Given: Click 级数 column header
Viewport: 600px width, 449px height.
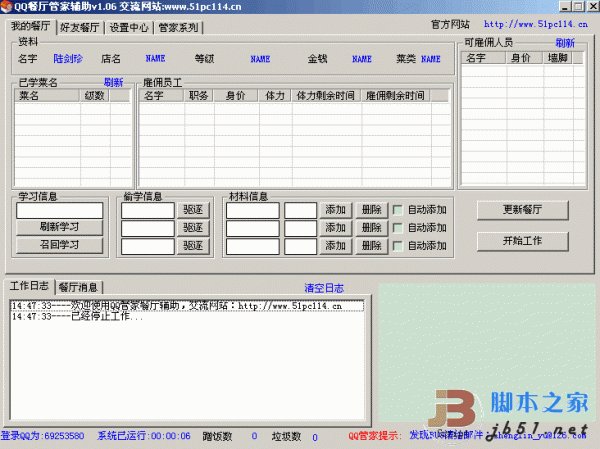Looking at the screenshot, I should tap(95, 96).
